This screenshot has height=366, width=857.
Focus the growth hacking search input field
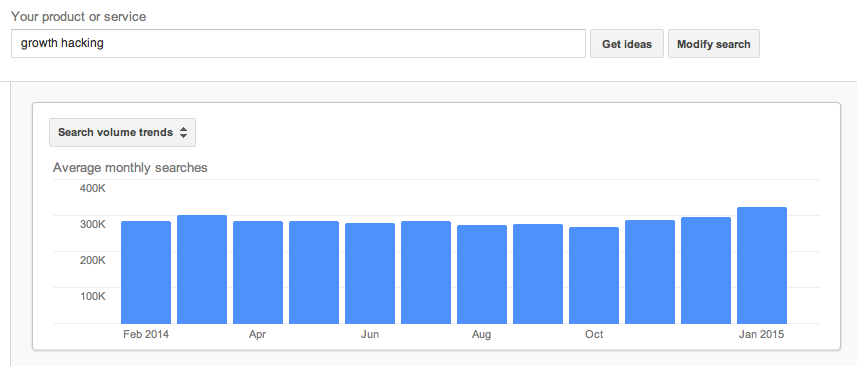pos(298,44)
